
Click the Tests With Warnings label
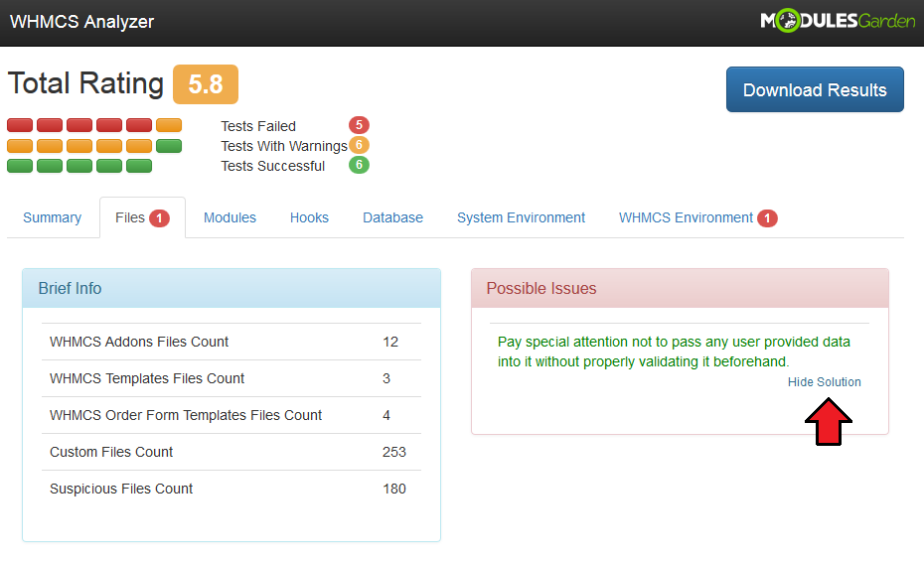coord(284,147)
